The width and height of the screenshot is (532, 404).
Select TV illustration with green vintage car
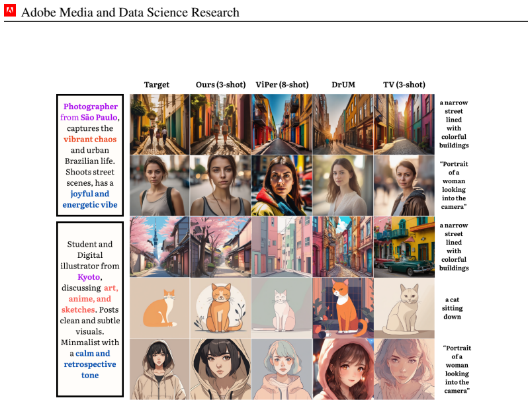pos(404,247)
